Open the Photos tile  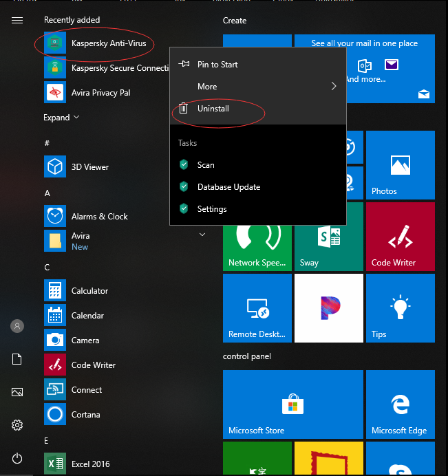401,165
